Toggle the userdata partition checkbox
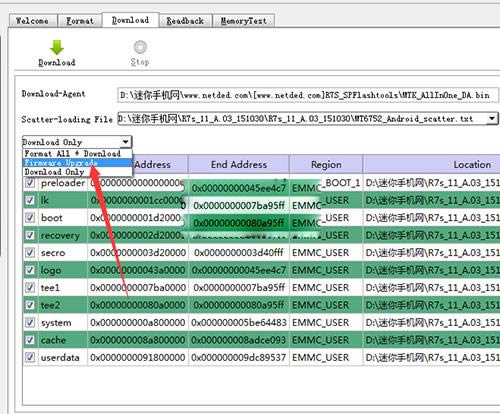 coord(30,357)
